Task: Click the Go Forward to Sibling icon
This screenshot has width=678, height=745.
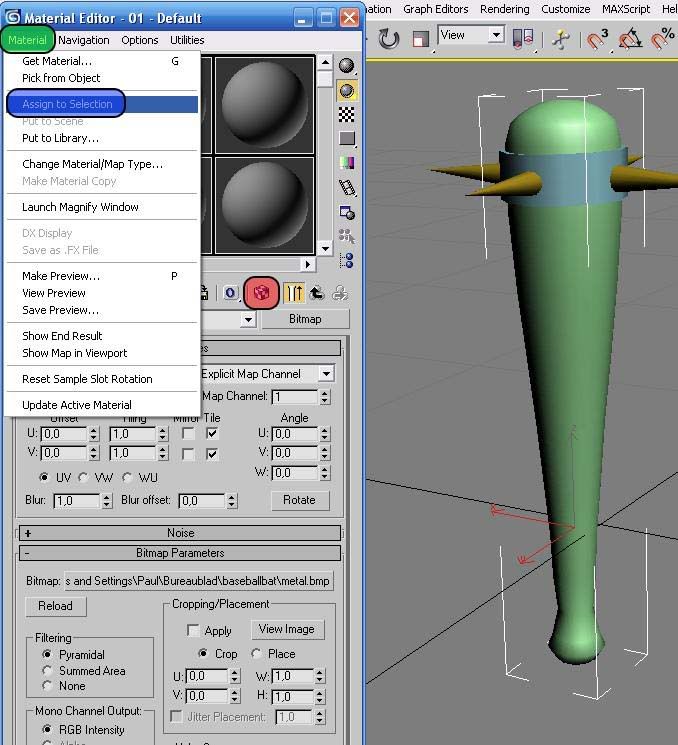Action: [x=339, y=293]
